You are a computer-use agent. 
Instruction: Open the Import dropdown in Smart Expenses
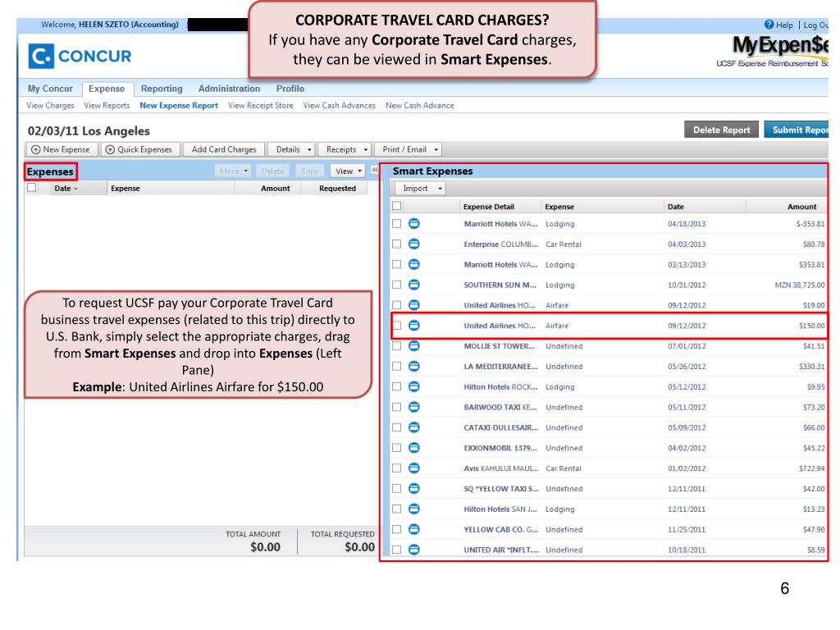tap(421, 189)
